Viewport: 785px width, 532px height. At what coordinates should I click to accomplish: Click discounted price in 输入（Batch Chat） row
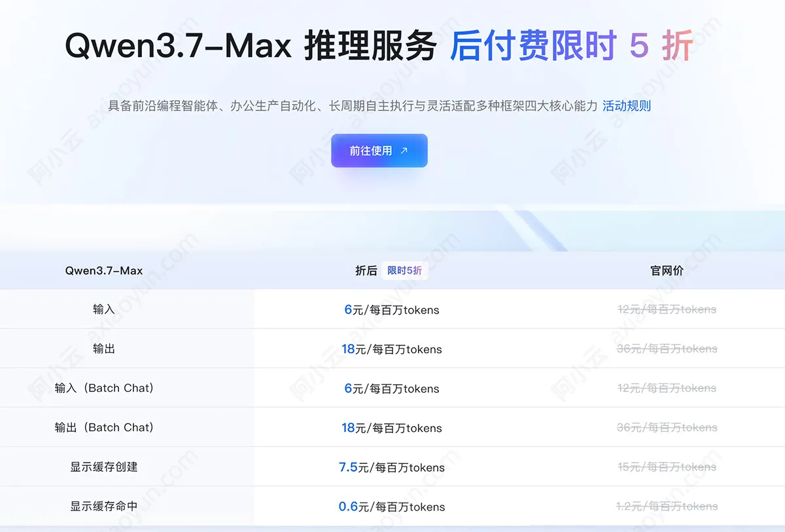[x=392, y=388]
